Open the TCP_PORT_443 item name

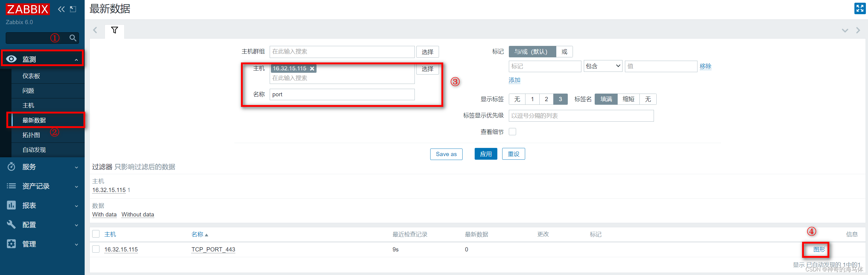coord(213,249)
